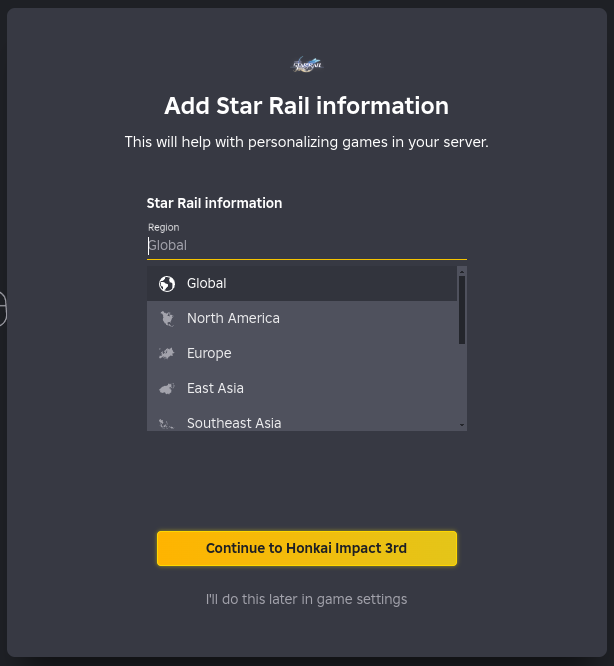Click the Star Rail logo at top

point(307,65)
